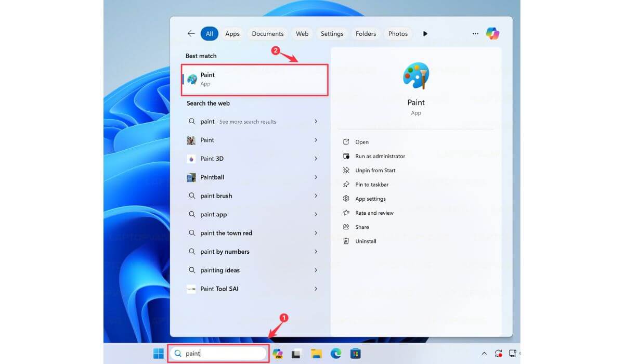
Task: Open the Windows Start button
Action: 159,354
